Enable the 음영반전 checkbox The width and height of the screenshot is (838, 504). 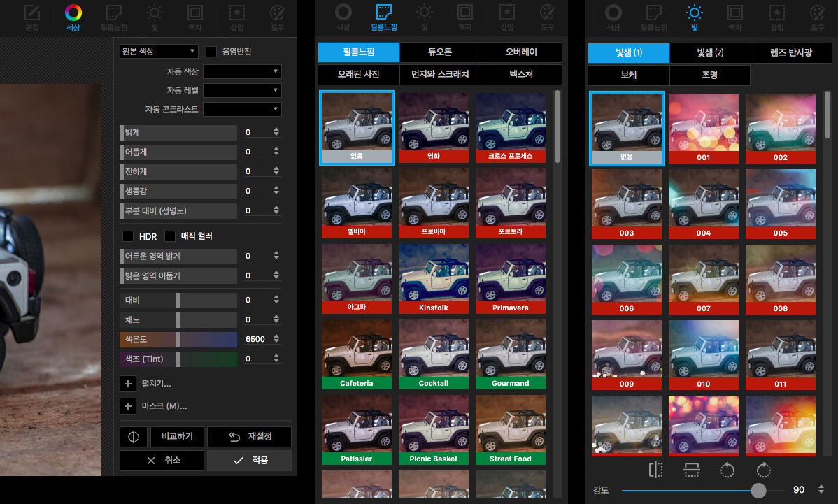[x=211, y=51]
